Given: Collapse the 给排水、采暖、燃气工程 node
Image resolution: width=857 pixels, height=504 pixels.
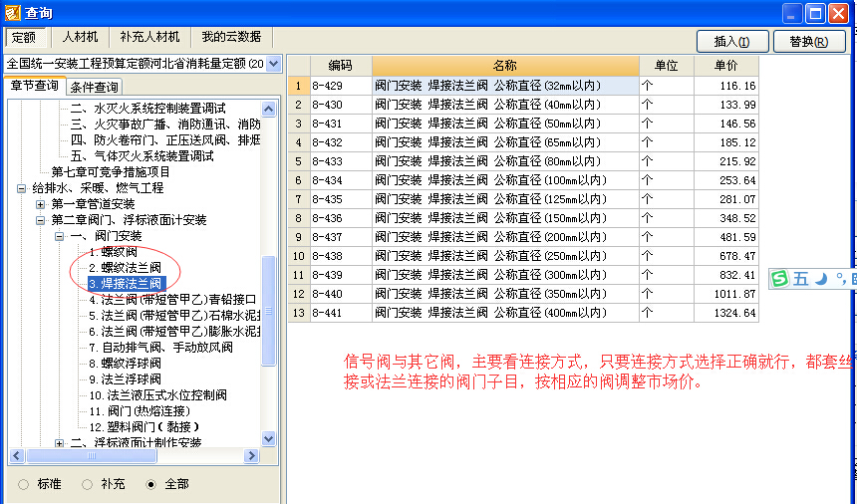Looking at the screenshot, I should coord(21,188).
